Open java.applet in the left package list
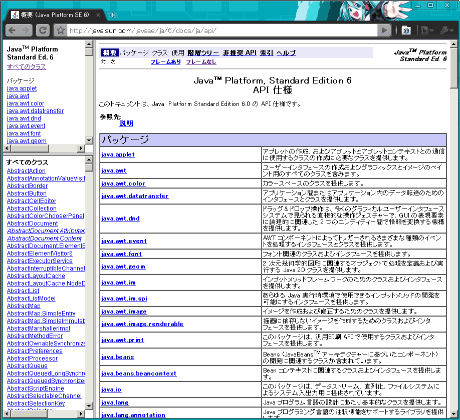460x420 pixels. pyautogui.click(x=22, y=89)
